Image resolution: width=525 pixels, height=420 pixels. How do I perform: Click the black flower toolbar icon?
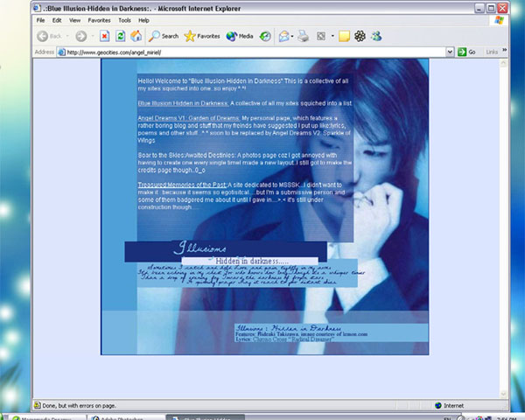[360, 36]
